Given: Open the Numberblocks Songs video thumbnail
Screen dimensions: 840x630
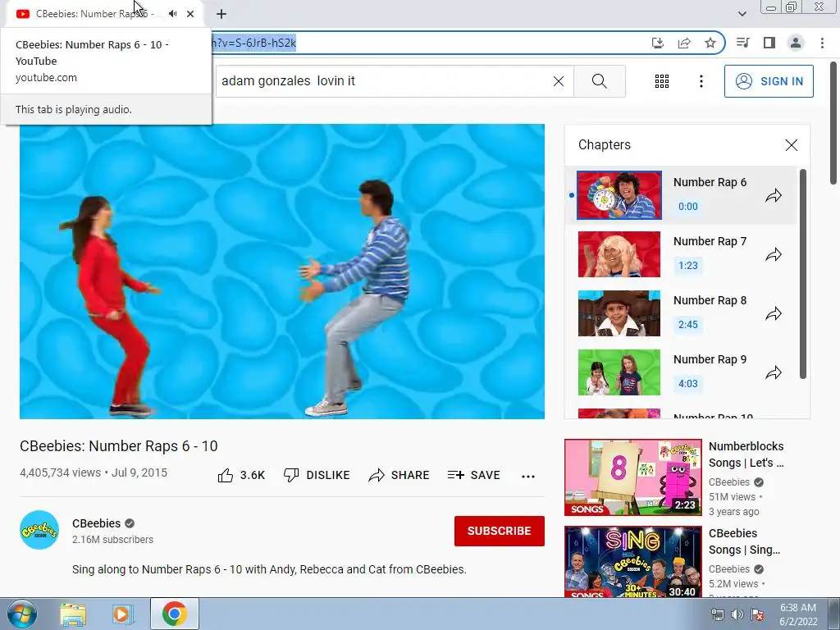Looking at the screenshot, I should 632,477.
